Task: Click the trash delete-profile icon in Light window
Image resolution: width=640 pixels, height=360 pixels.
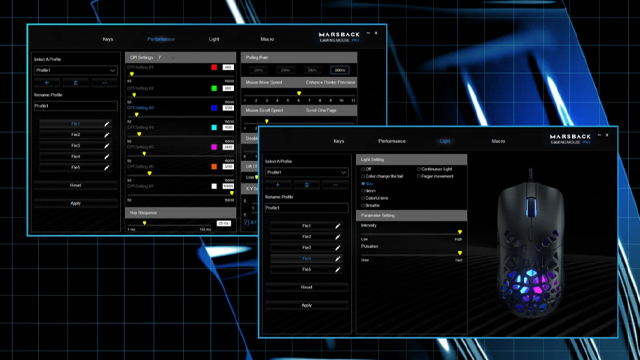Action: [307, 185]
